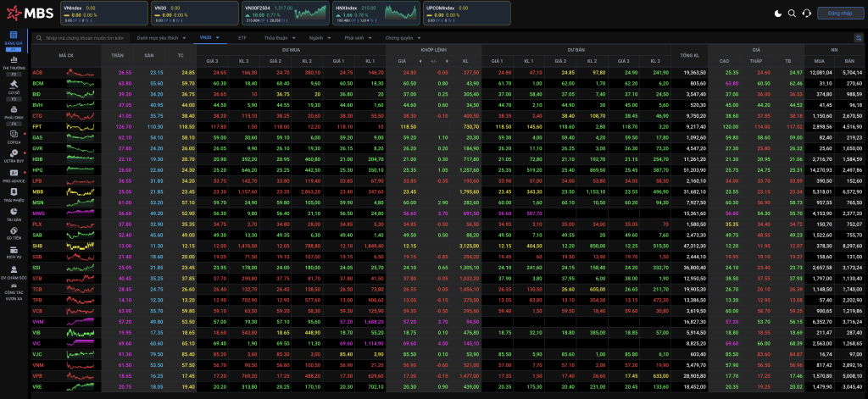
Task: Open table column settings icon
Action: point(859,38)
